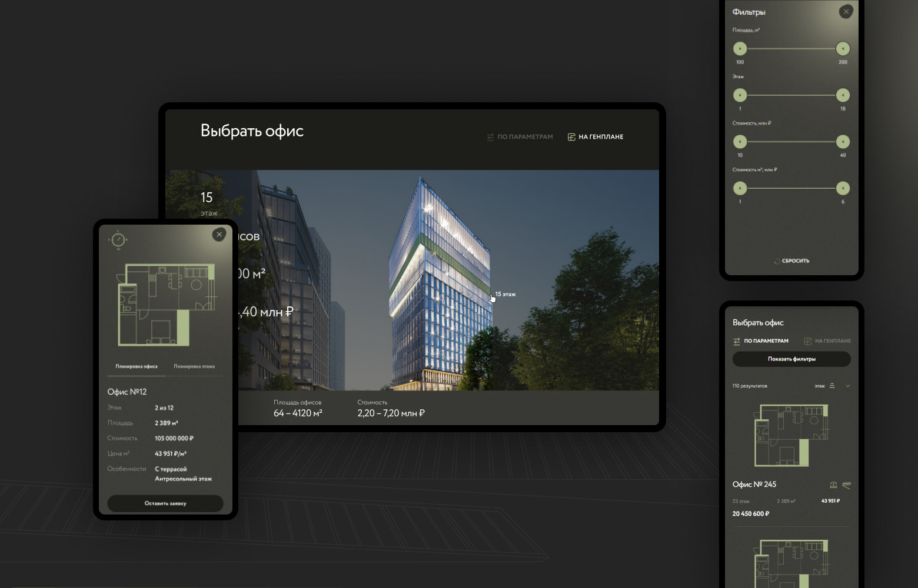Image resolution: width=918 pixels, height=588 pixels.
Task: Select the Планировка офиса tab
Action: tap(137, 366)
